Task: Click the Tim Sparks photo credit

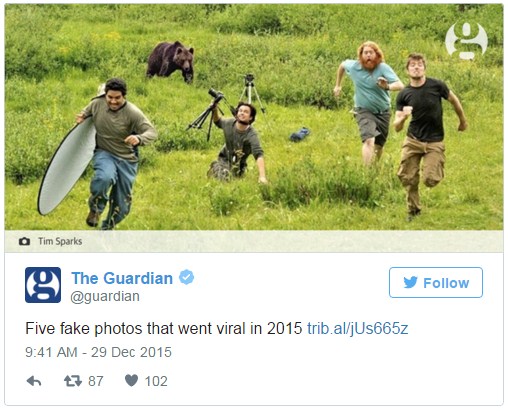Action: (x=60, y=241)
